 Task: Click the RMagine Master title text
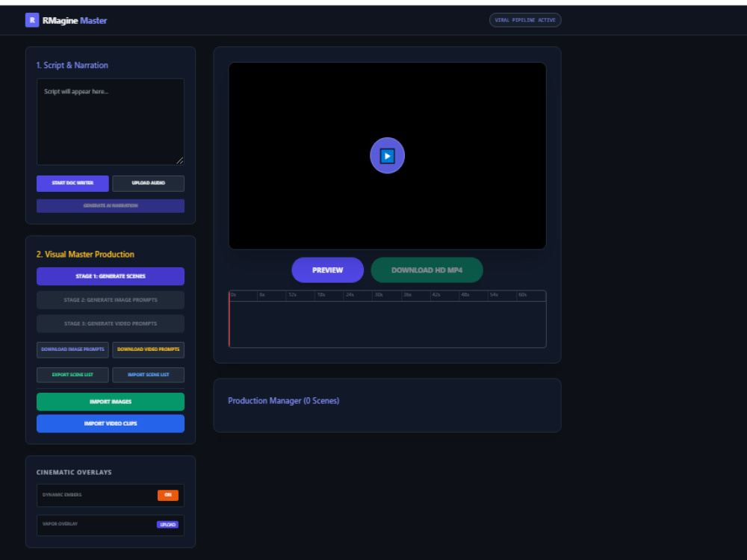(75, 20)
